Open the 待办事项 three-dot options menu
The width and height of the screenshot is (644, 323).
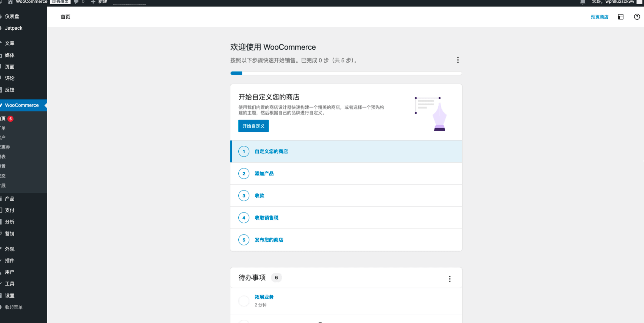click(x=450, y=279)
